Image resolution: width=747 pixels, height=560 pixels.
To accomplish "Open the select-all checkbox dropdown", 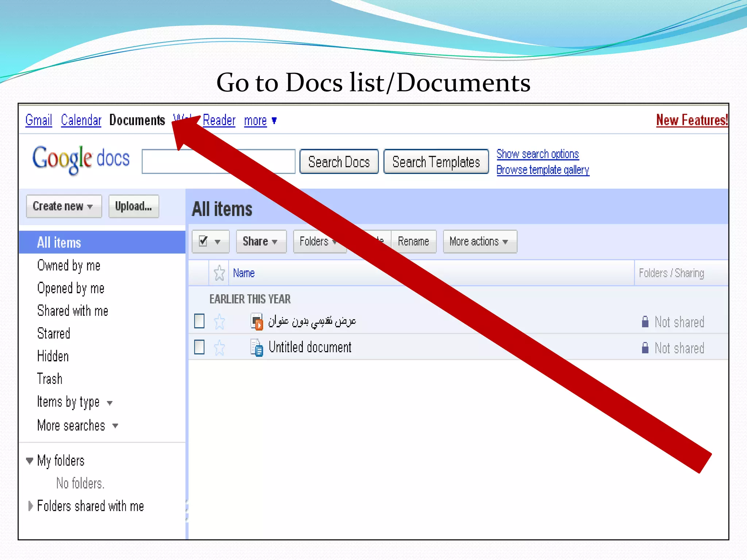I will tap(211, 241).
